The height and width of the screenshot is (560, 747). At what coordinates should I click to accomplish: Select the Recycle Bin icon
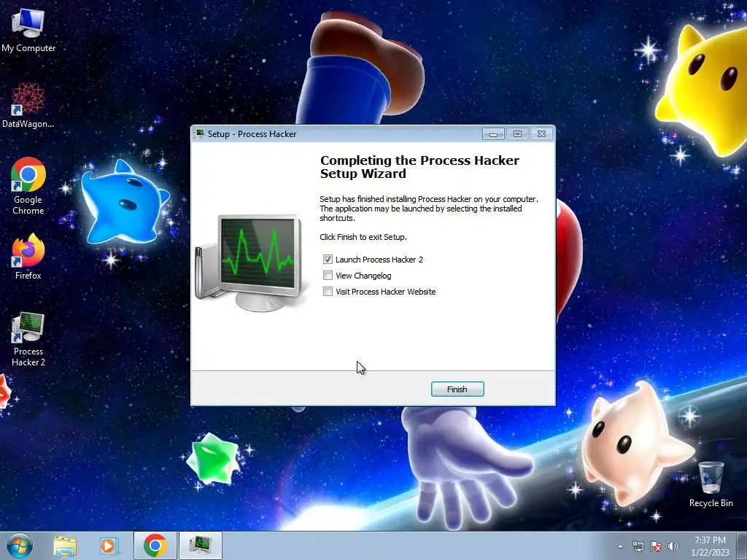(x=711, y=484)
